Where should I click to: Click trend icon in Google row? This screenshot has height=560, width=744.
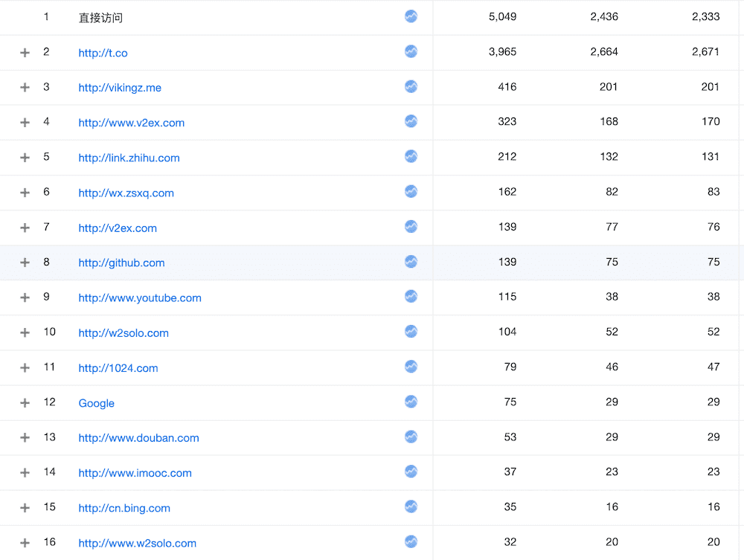(411, 402)
